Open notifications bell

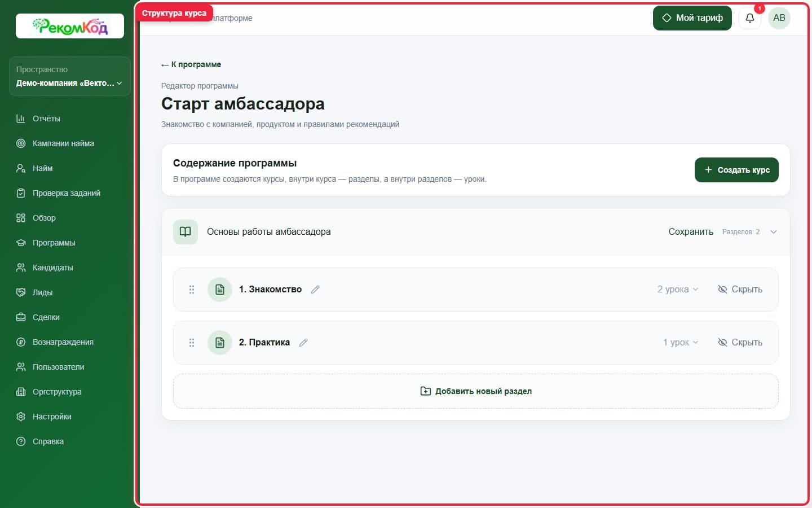[x=750, y=18]
